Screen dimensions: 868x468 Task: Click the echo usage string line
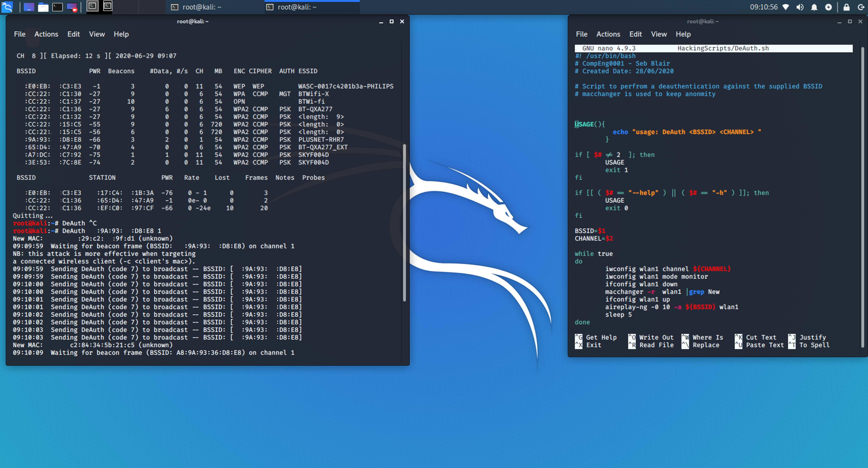point(687,132)
